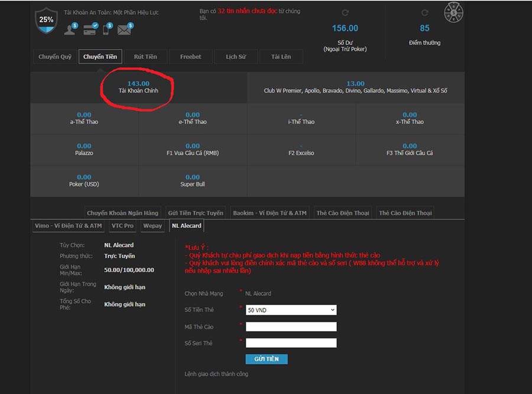The height and width of the screenshot is (394, 532).
Task: Click the Số Seri Thẻ input field
Action: [x=291, y=343]
